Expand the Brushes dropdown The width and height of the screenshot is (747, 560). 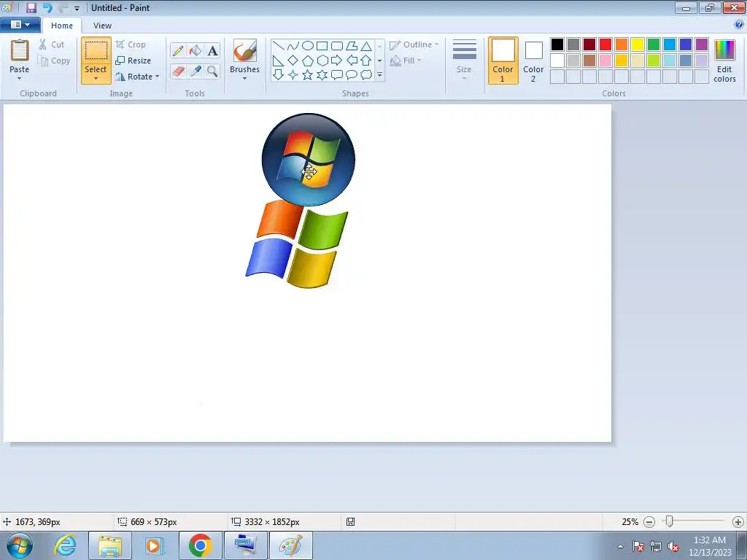pyautogui.click(x=245, y=78)
